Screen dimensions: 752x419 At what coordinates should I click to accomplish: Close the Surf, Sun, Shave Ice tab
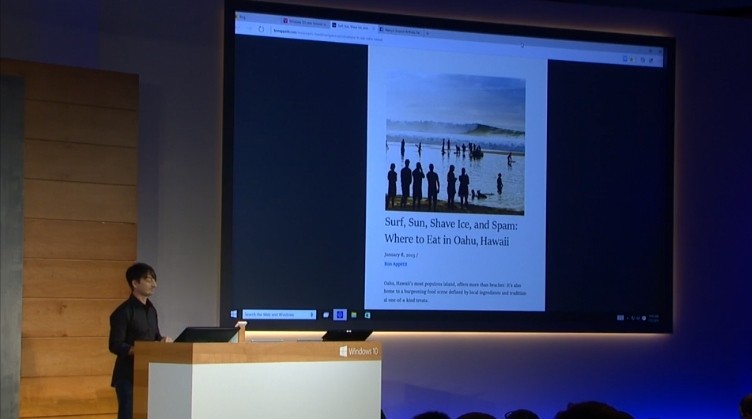click(374, 28)
